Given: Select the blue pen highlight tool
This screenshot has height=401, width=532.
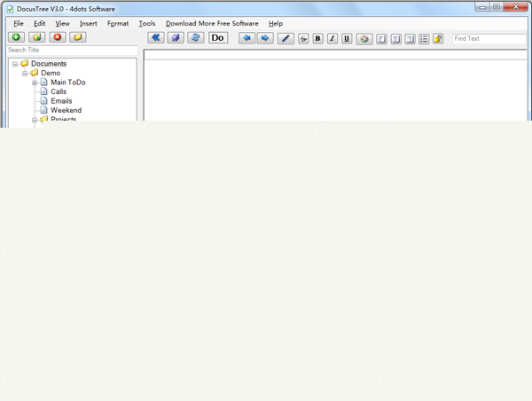Looking at the screenshot, I should tap(286, 38).
